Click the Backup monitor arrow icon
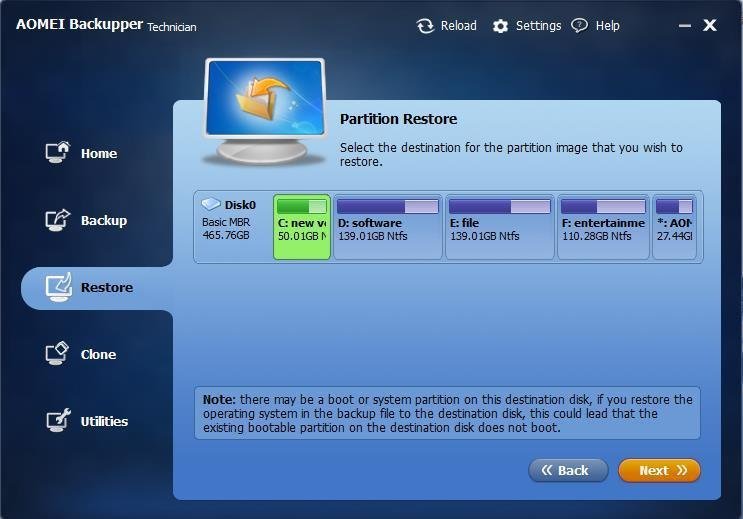 [x=58, y=220]
